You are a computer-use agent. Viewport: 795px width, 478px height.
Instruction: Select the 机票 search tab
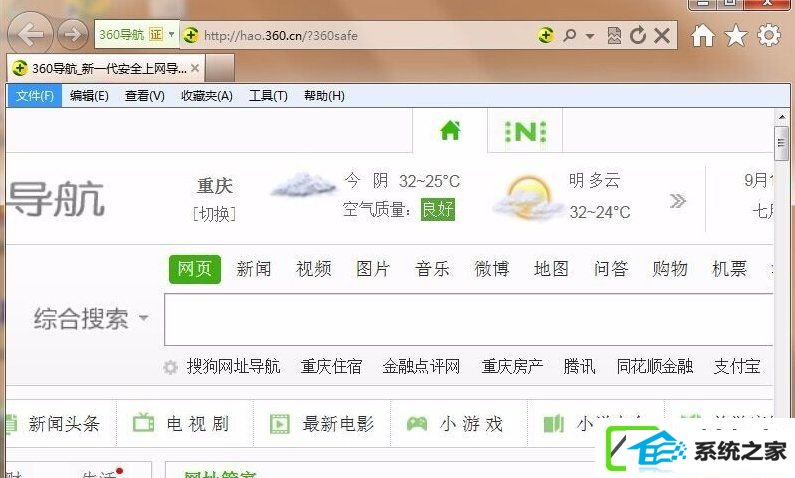tap(730, 269)
